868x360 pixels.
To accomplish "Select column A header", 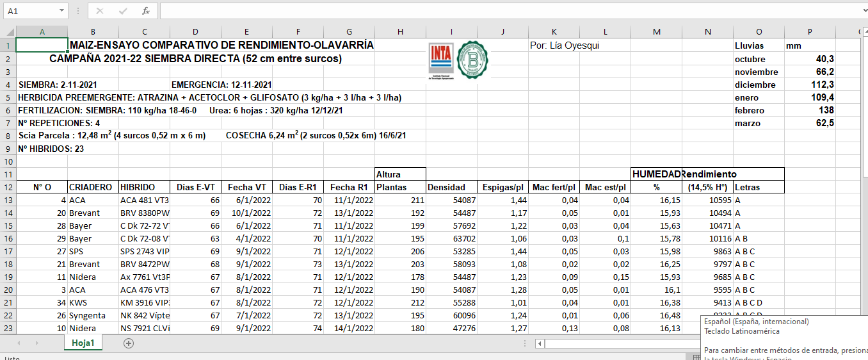I will coord(42,32).
